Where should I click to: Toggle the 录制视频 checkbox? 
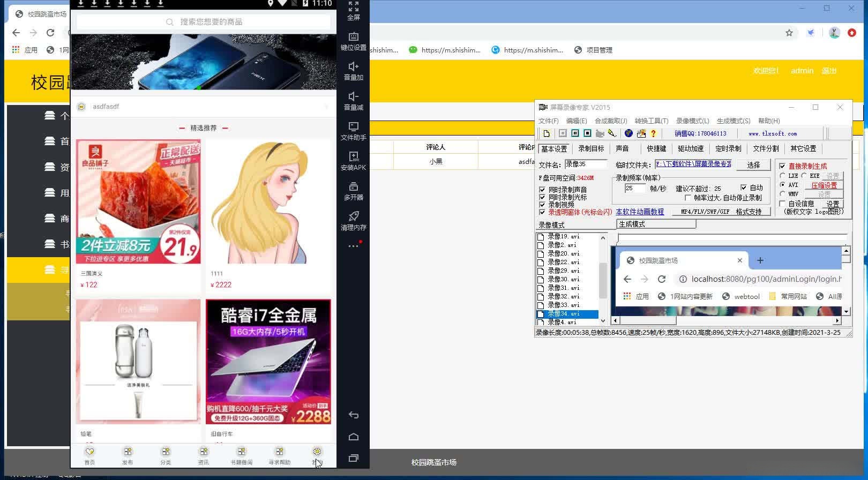(542, 205)
